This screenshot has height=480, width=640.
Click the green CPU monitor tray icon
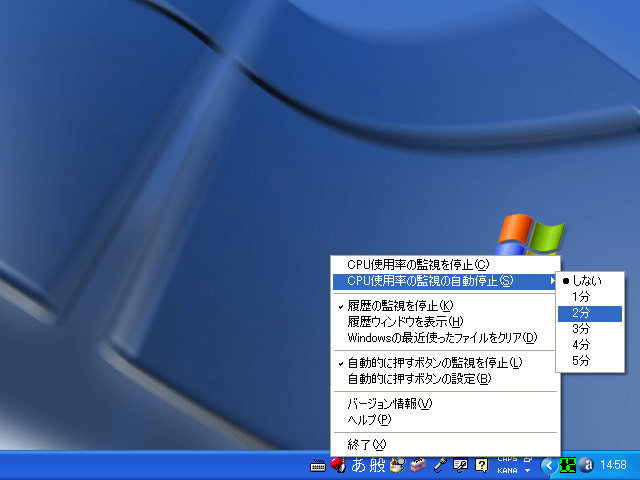click(x=568, y=465)
